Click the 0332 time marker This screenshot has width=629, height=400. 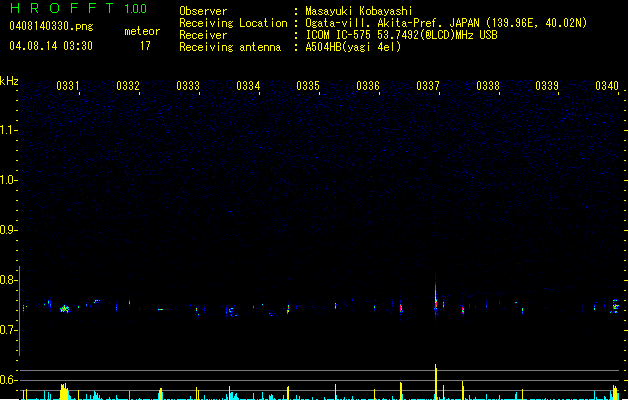tap(128, 86)
